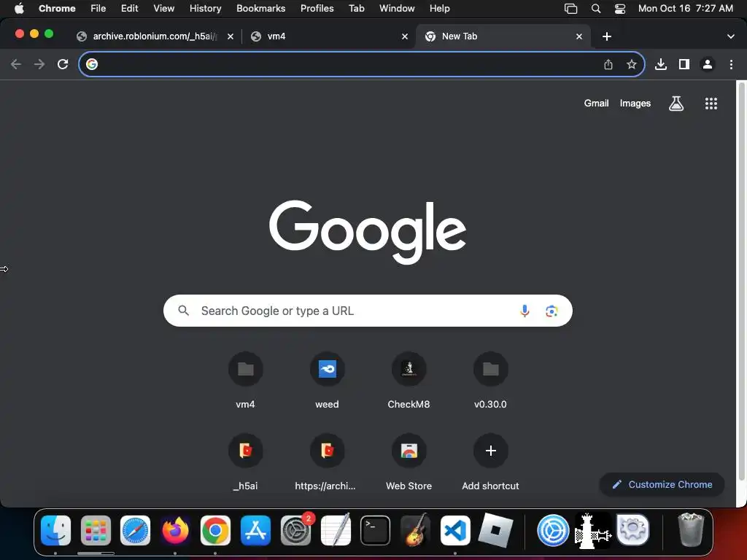Image resolution: width=747 pixels, height=560 pixels.
Task: Open the File menu
Action: (98, 8)
